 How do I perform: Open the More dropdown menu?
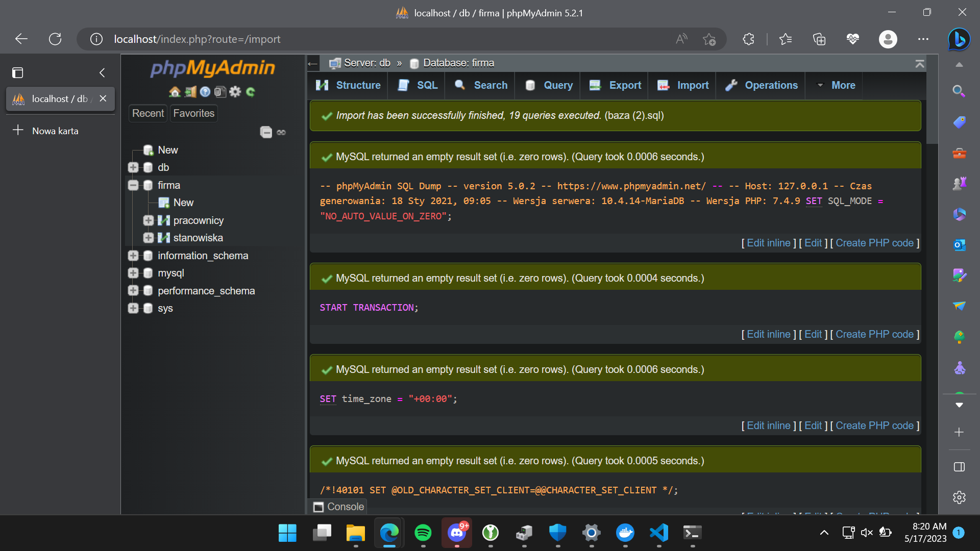pyautogui.click(x=835, y=85)
